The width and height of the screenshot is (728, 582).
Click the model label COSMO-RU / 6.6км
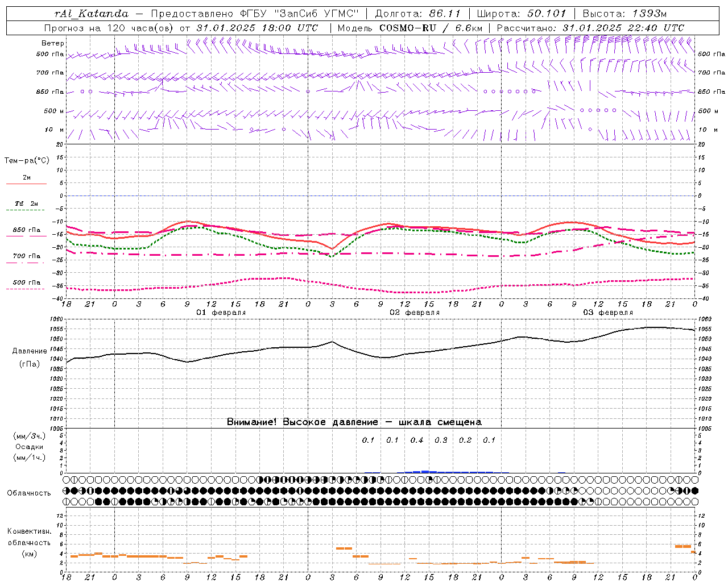click(x=431, y=28)
